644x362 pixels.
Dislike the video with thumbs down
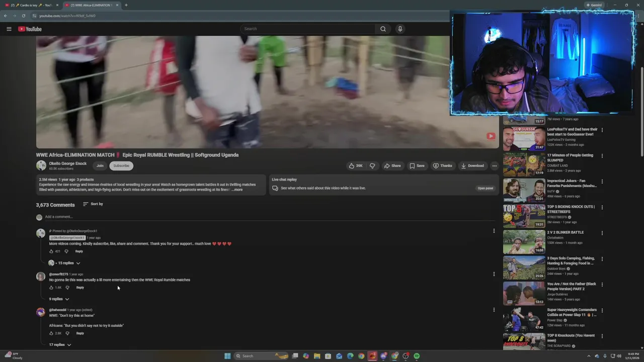click(x=372, y=165)
